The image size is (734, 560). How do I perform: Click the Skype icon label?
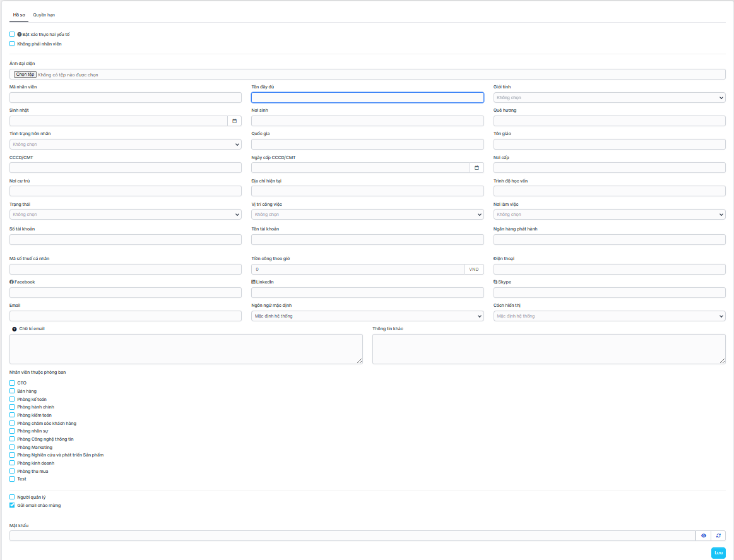pyautogui.click(x=495, y=282)
